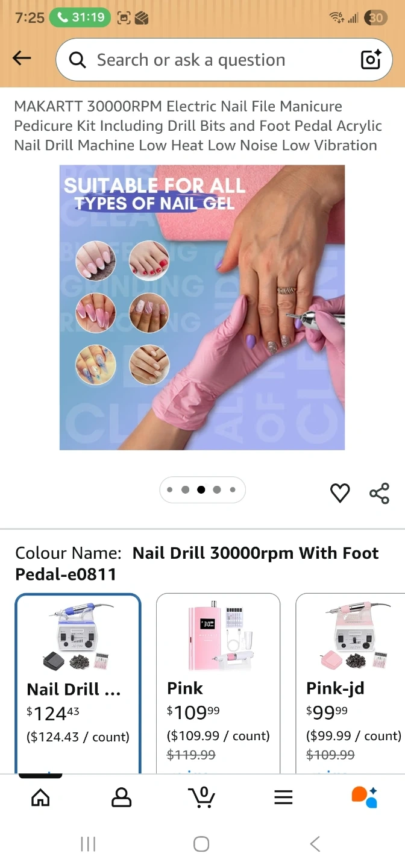Open the account profile tab

[121, 797]
